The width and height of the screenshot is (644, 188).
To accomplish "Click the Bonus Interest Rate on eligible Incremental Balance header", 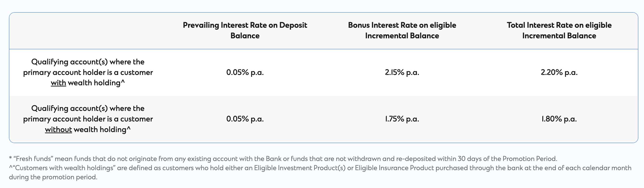I will [x=402, y=30].
